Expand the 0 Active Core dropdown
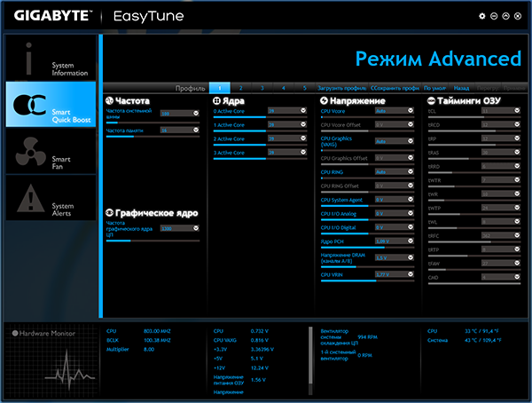Viewport: 532px width, 403px height. (x=303, y=110)
